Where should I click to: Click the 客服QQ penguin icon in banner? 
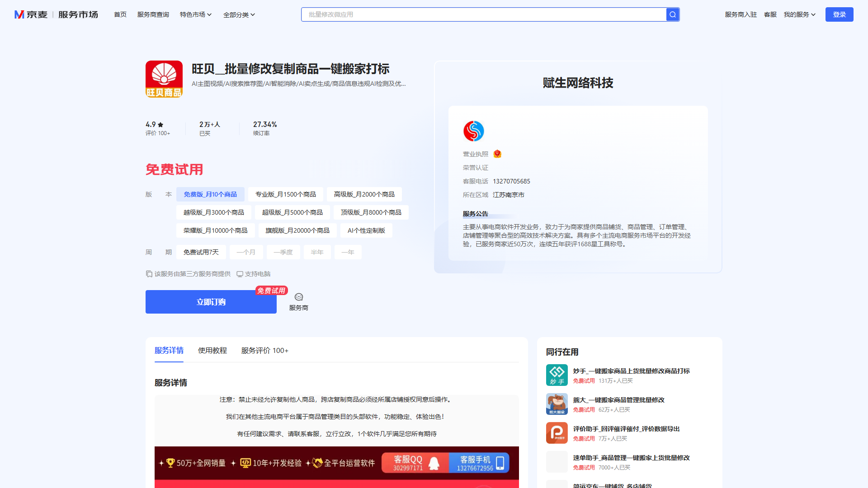(434, 463)
